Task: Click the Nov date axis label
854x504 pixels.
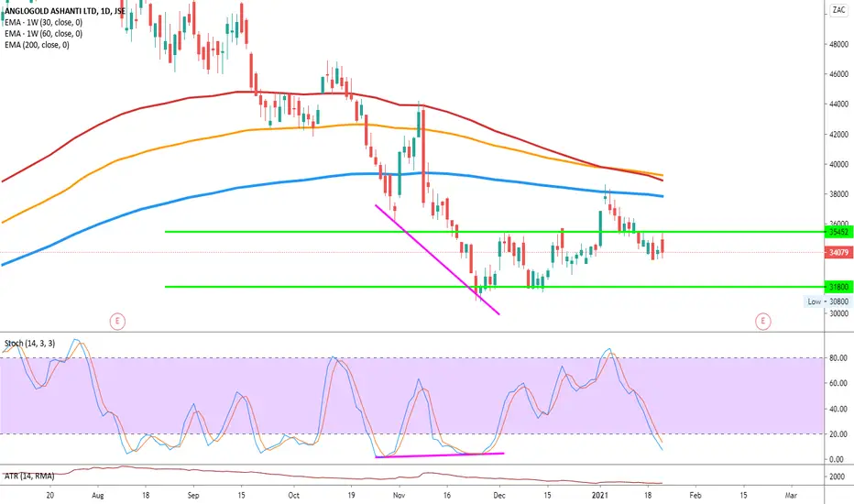Action: point(400,495)
